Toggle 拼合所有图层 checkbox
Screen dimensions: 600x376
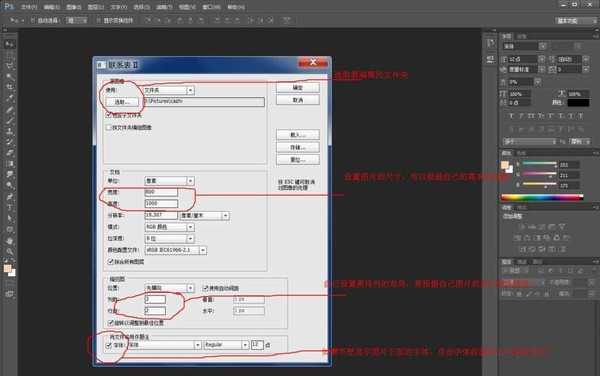click(x=111, y=262)
